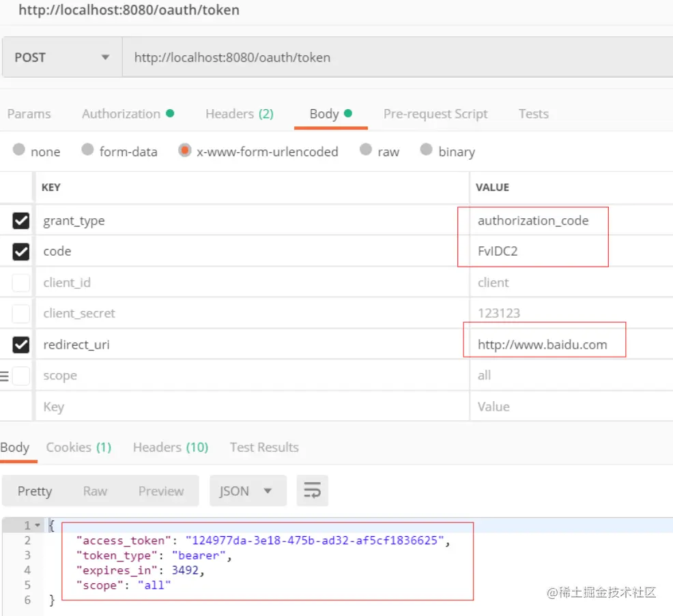Enable the client_id row checkbox
This screenshot has height=616, width=673.
tap(20, 282)
